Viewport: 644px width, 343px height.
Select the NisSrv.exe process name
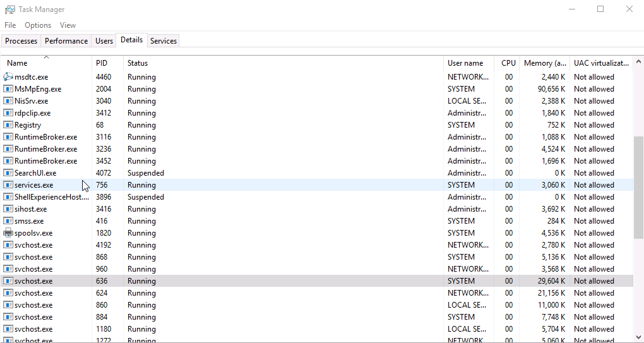(x=31, y=100)
